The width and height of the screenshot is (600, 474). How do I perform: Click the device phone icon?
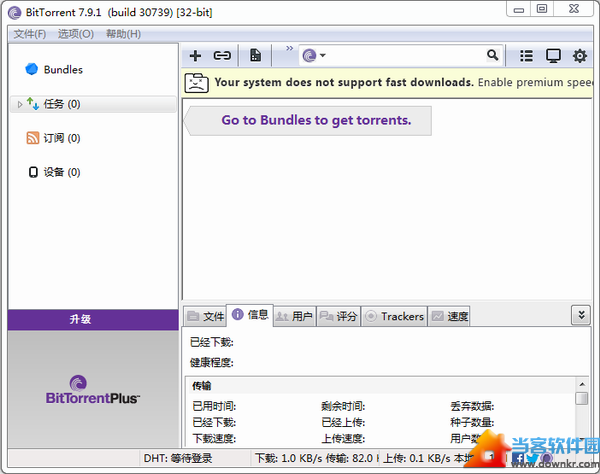(x=33, y=172)
